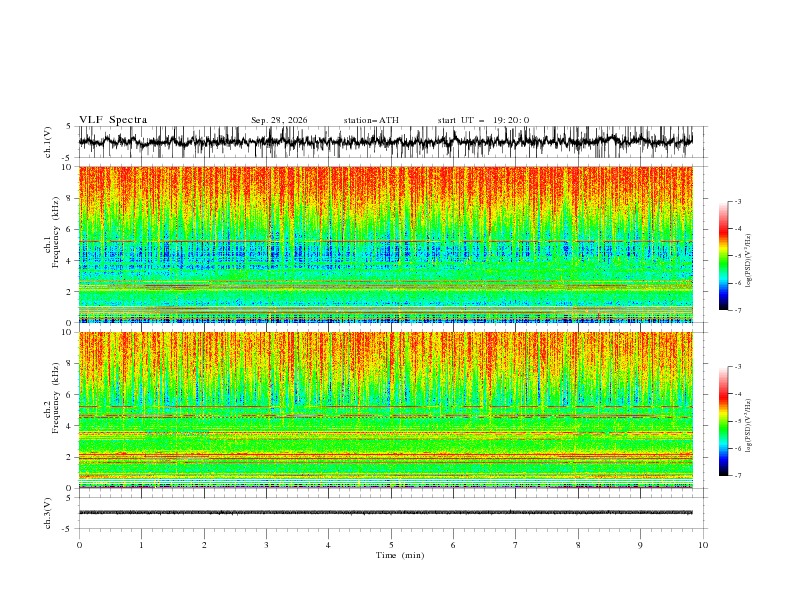Viewport: 792px width, 612px height.
Task: Click the ch.2 Frequency (kHz) axis label
Action: (x=52, y=410)
